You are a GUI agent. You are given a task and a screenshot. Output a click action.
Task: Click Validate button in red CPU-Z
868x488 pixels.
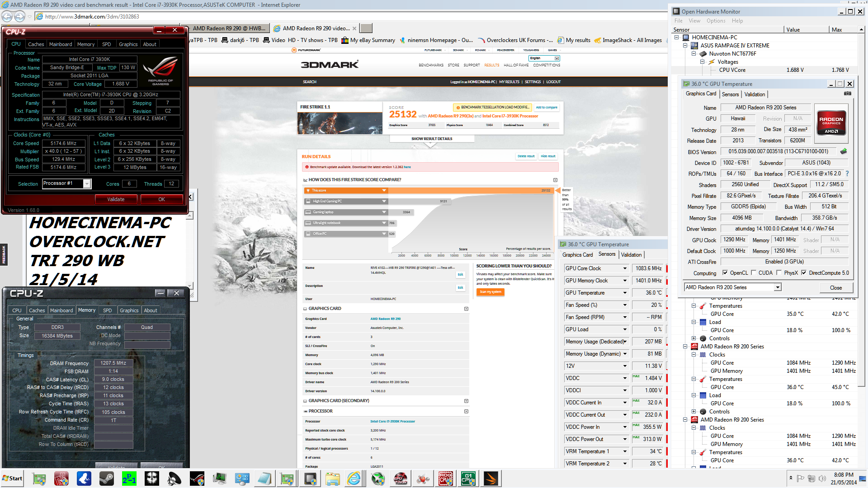(116, 199)
